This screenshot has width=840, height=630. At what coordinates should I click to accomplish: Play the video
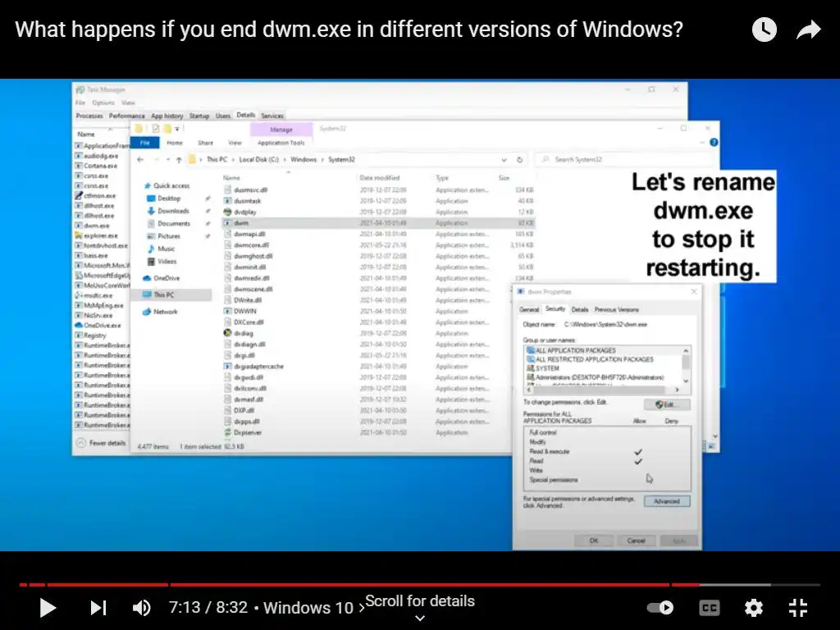pyautogui.click(x=47, y=608)
